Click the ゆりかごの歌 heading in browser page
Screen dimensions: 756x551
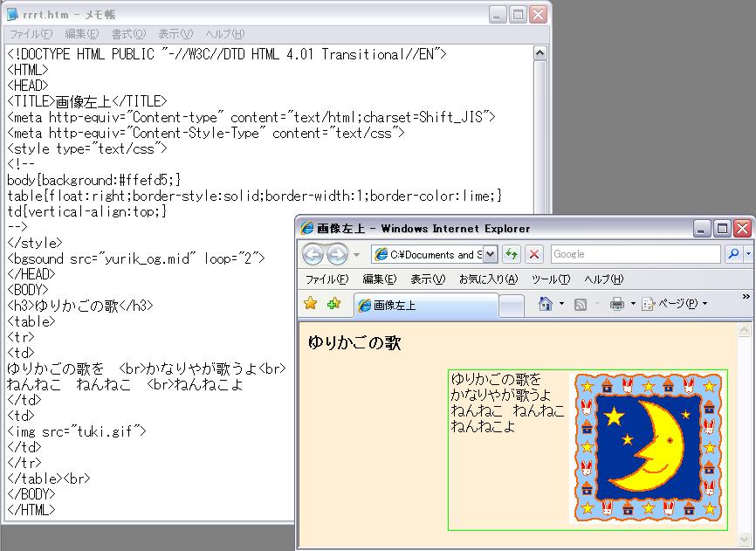pyautogui.click(x=354, y=343)
